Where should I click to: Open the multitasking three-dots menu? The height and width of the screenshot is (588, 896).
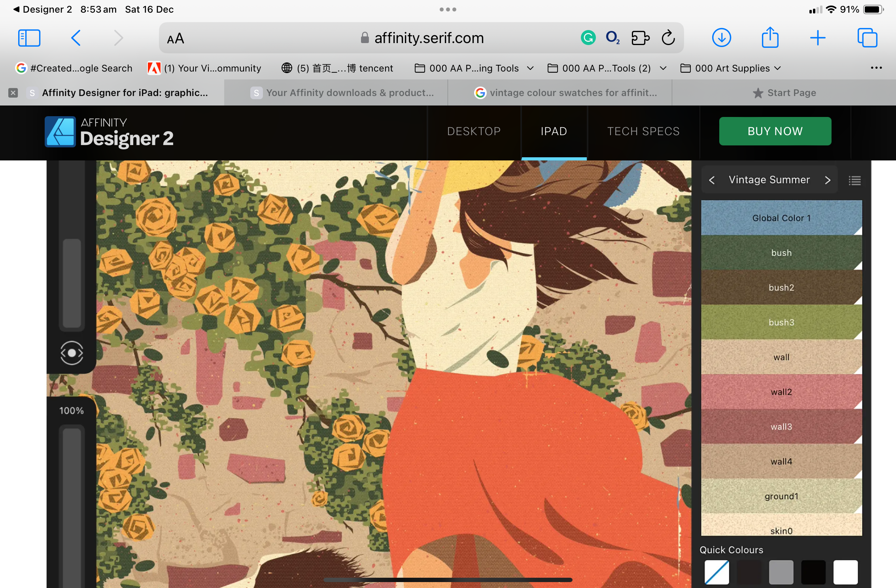(448, 9)
